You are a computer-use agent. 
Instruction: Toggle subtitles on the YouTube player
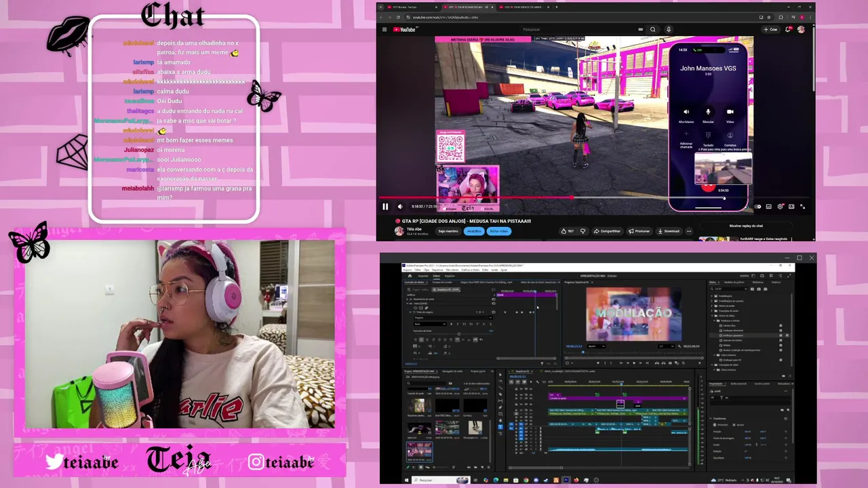[769, 207]
